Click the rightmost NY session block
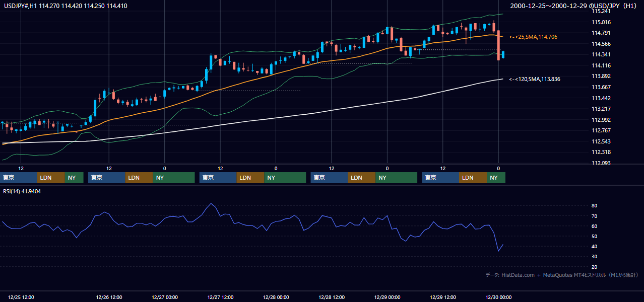 pos(496,178)
